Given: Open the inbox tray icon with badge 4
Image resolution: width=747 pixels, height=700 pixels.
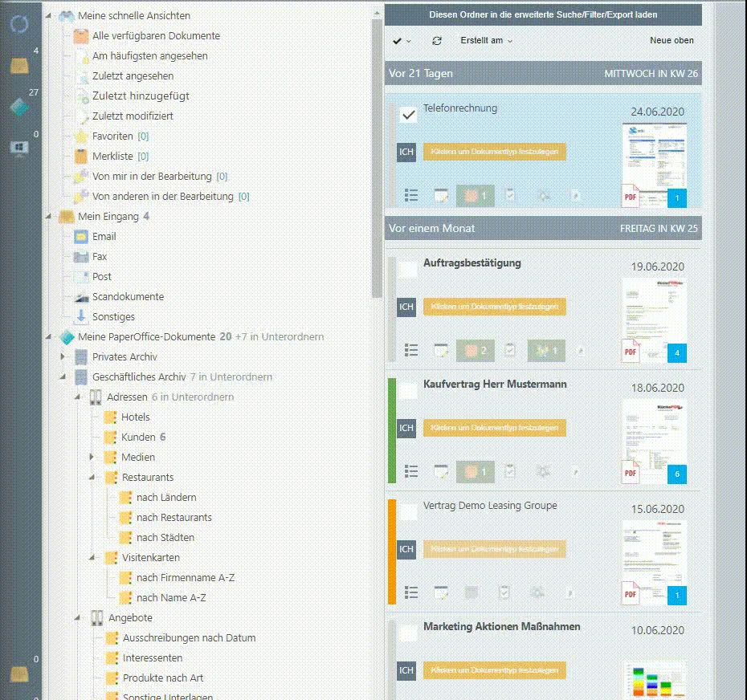Looking at the screenshot, I should pos(19,66).
